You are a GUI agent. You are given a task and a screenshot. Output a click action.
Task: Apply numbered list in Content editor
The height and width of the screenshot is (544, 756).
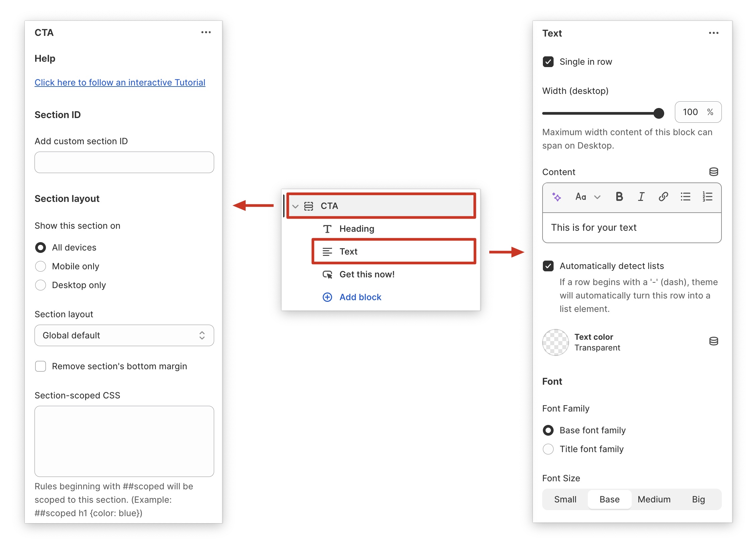(x=707, y=197)
